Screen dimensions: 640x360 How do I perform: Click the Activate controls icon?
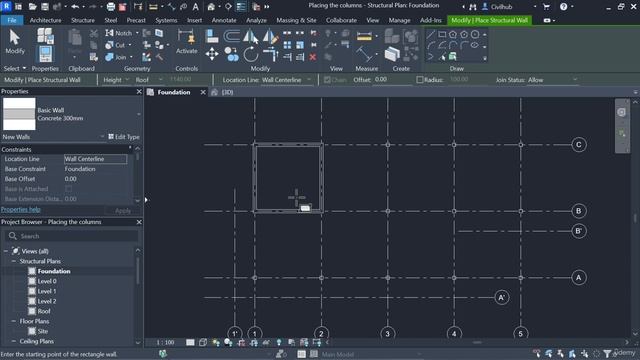[x=187, y=42]
